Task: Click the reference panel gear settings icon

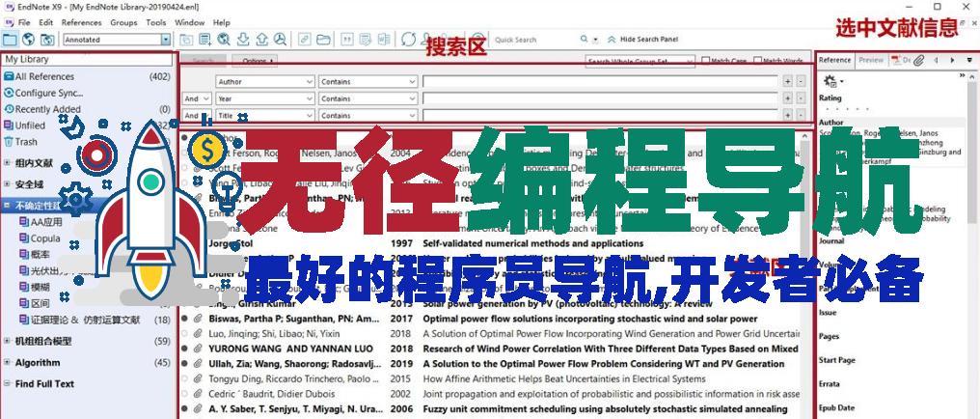Action: (830, 81)
